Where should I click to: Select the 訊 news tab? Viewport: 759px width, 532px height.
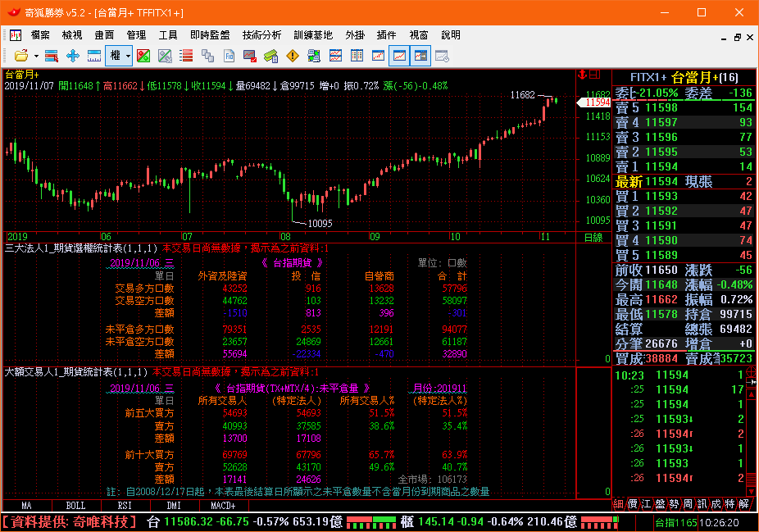pyautogui.click(x=702, y=504)
